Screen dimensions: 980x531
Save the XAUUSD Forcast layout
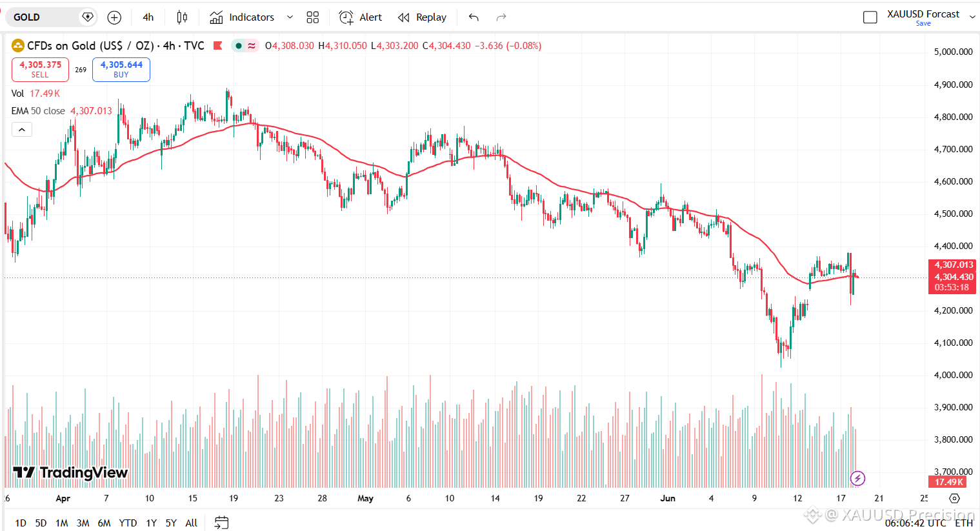tap(923, 24)
